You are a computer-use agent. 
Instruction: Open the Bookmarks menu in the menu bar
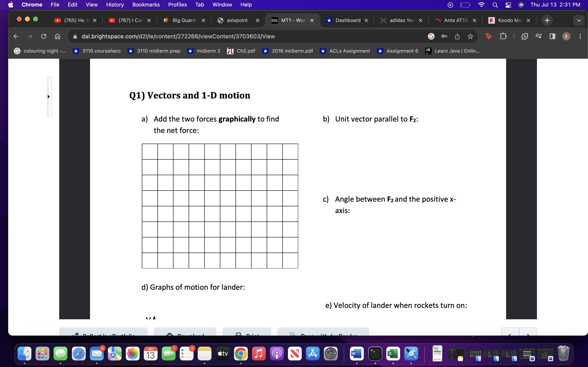click(x=146, y=5)
